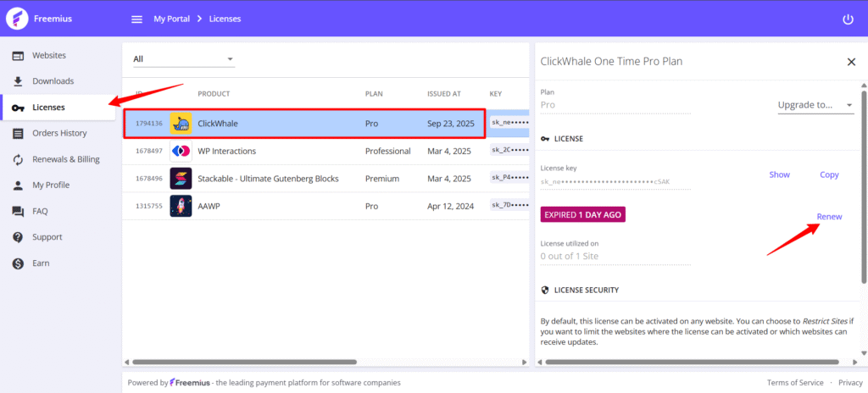The image size is (868, 393).
Task: Click the FAQ chat bubble icon
Action: tap(19, 212)
